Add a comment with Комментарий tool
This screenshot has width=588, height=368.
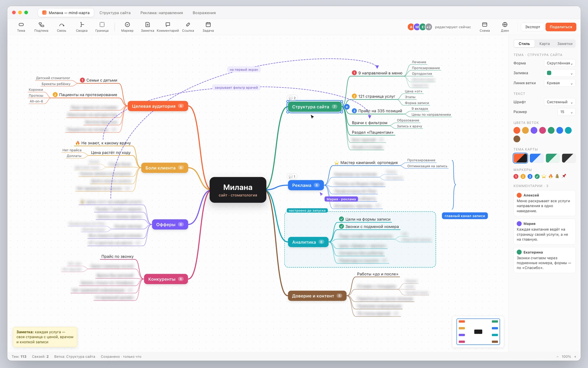(x=168, y=27)
